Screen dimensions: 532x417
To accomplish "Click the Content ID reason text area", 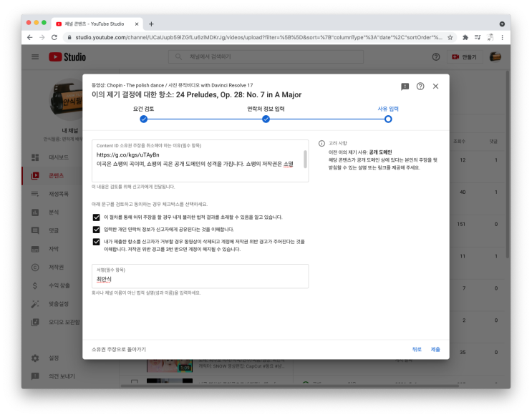I will 200,161.
